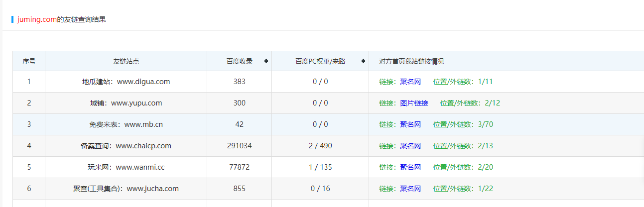Click the 友链站点 column header
The height and width of the screenshot is (207, 644).
(x=126, y=61)
